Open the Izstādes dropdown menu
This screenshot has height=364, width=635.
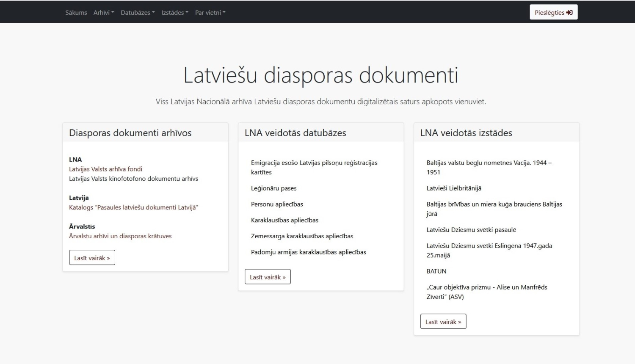click(174, 13)
